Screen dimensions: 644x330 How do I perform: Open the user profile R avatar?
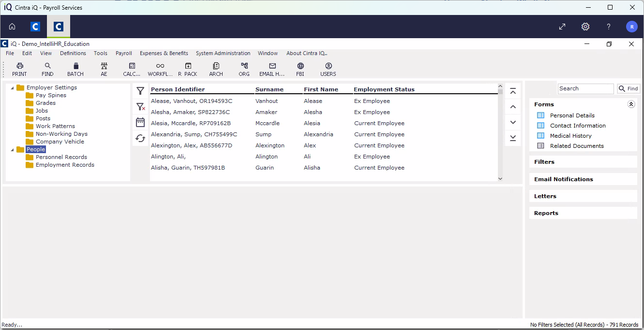point(632,27)
